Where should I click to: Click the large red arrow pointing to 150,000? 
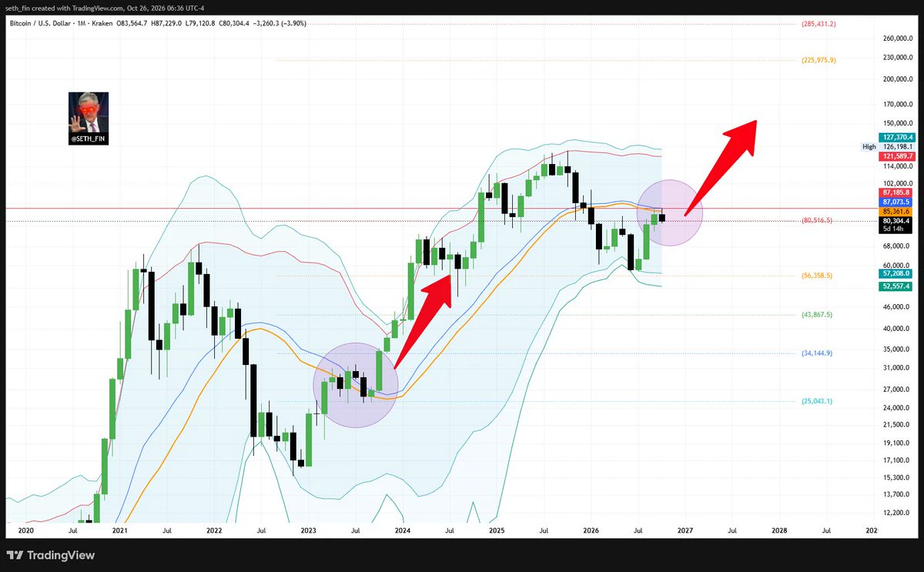(721, 168)
